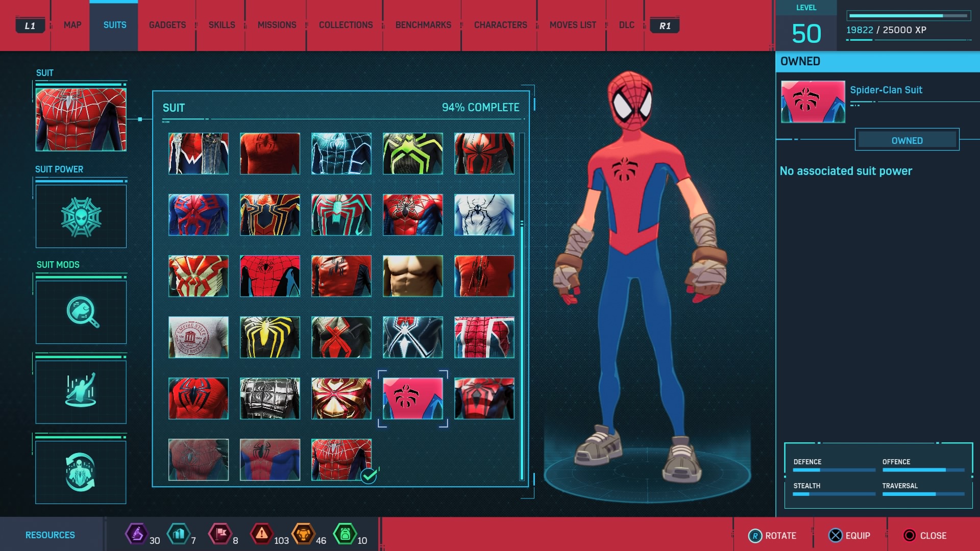
Task: Select the Empire State University shirt suit
Action: pyautogui.click(x=199, y=337)
